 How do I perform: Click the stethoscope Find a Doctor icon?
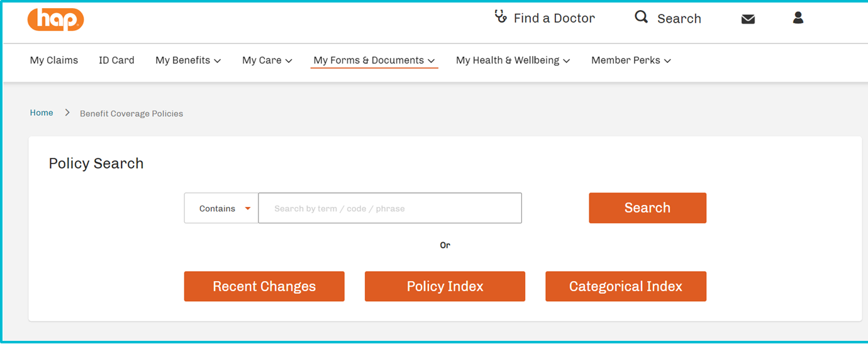tap(501, 17)
